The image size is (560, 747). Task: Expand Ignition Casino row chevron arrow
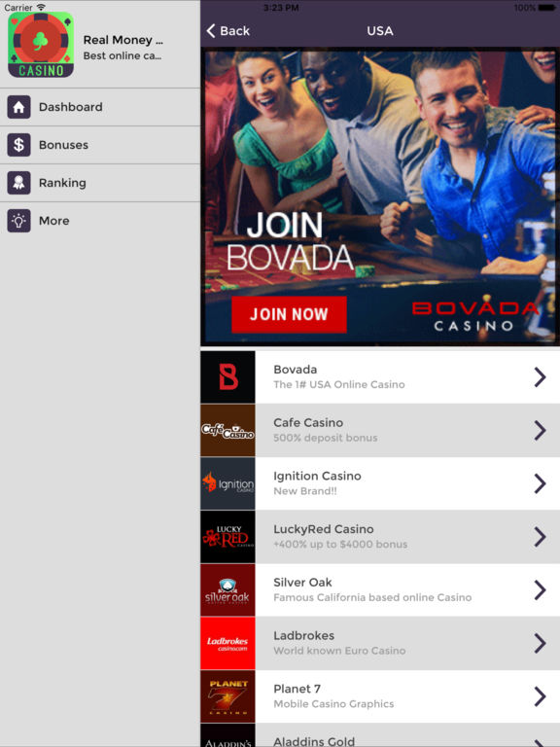pyautogui.click(x=540, y=483)
